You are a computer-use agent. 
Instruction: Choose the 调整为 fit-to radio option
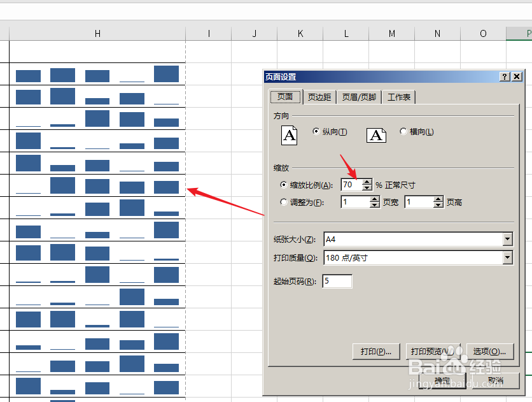coord(284,203)
